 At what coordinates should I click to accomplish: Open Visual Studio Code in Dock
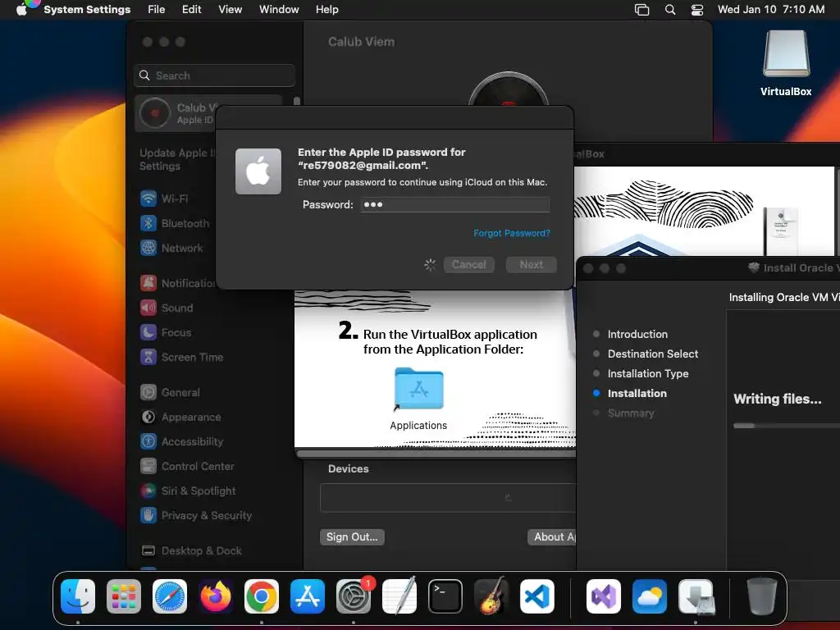click(537, 596)
